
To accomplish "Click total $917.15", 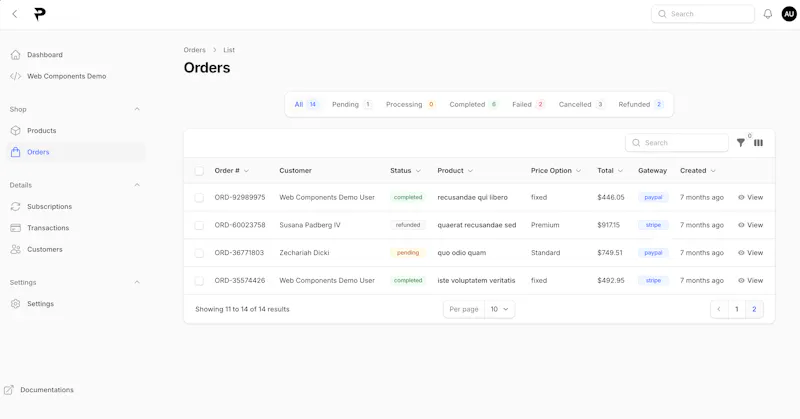I will pyautogui.click(x=609, y=225).
